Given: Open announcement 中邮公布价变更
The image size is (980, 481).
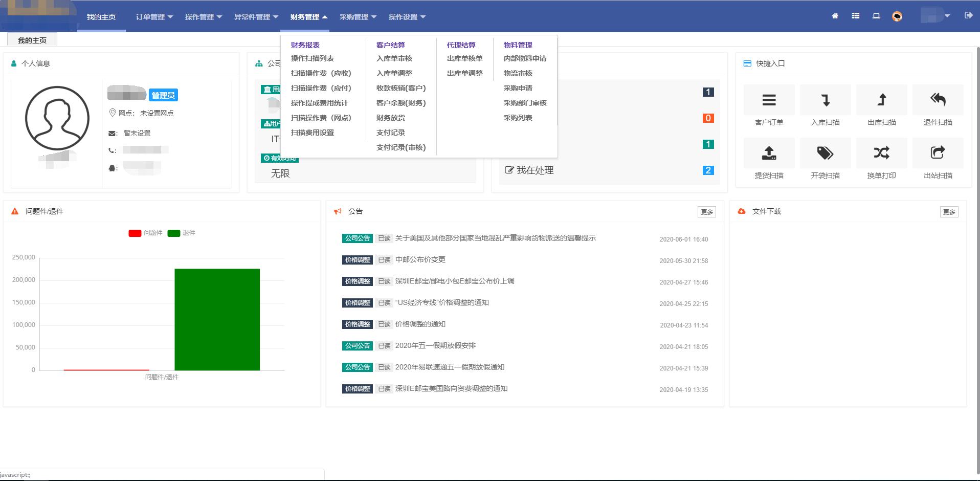Looking at the screenshot, I should pos(419,259).
